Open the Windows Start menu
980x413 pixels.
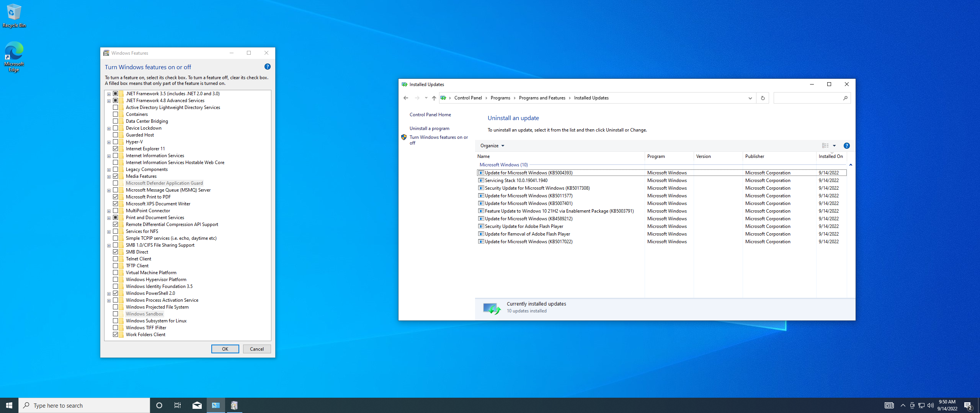(x=9, y=405)
